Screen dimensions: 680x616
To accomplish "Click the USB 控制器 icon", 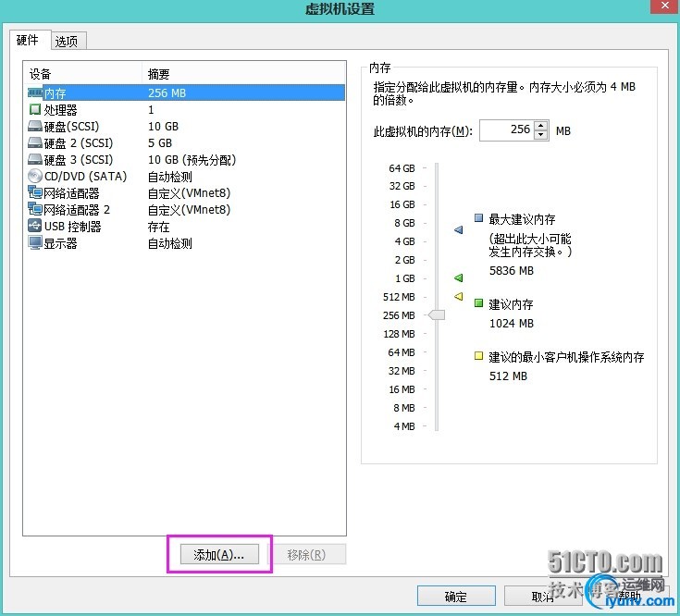I will click(x=35, y=226).
